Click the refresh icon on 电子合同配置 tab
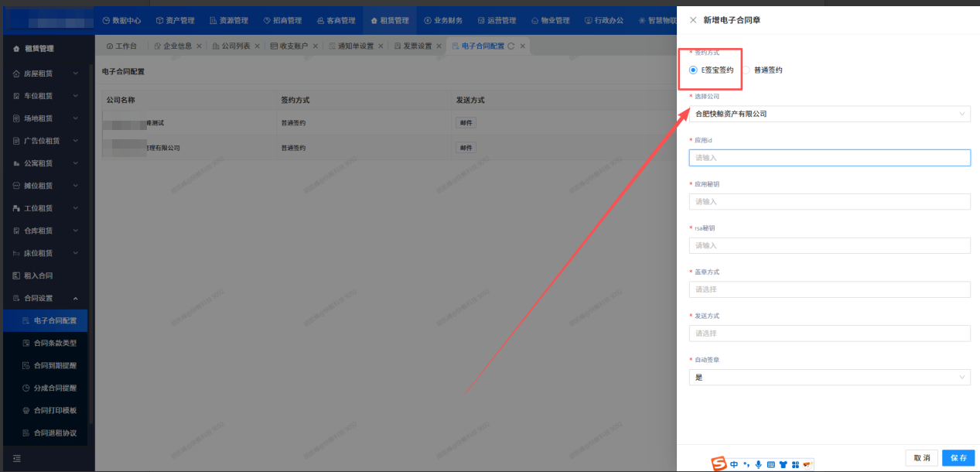Image resolution: width=980 pixels, height=472 pixels. 511,46
